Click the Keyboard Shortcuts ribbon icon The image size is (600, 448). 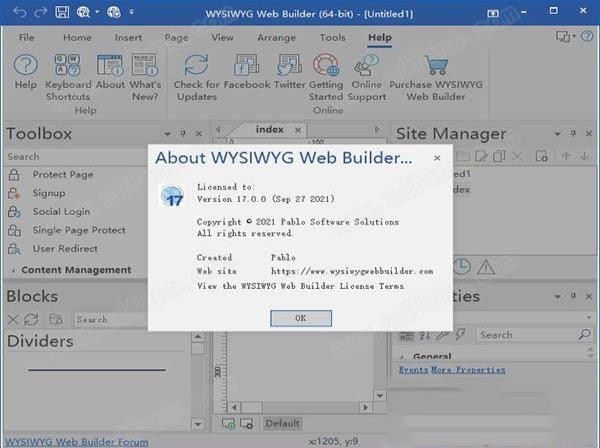click(x=68, y=66)
